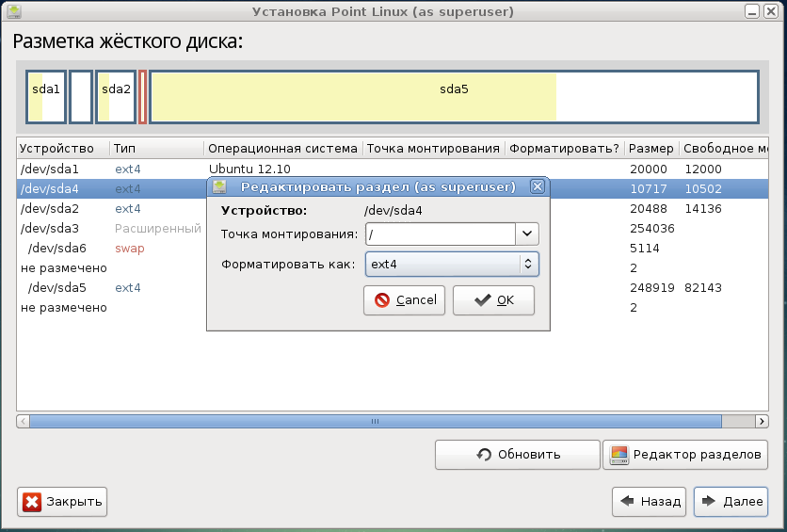787x532 pixels.
Task: Click the back arrow icon on Назад
Action: 627,501
